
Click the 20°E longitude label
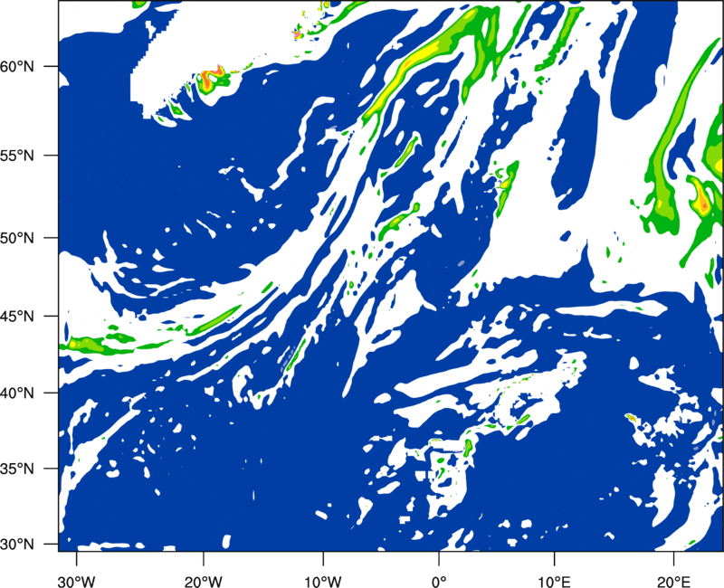coord(673,581)
